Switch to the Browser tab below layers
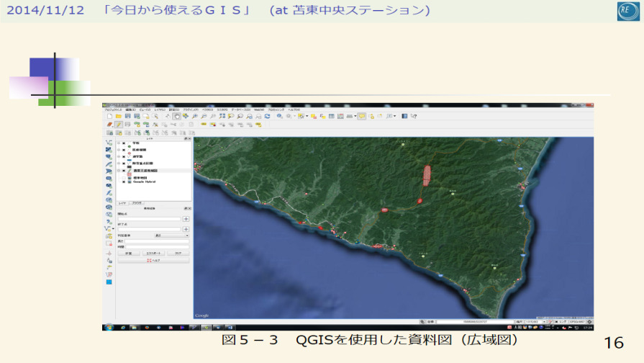This screenshot has width=644, height=363. (136, 204)
